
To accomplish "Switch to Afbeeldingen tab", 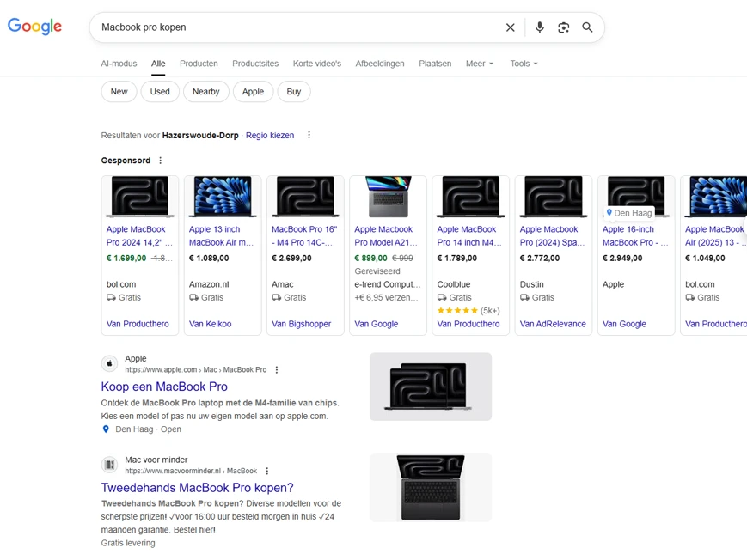I will (x=380, y=64).
